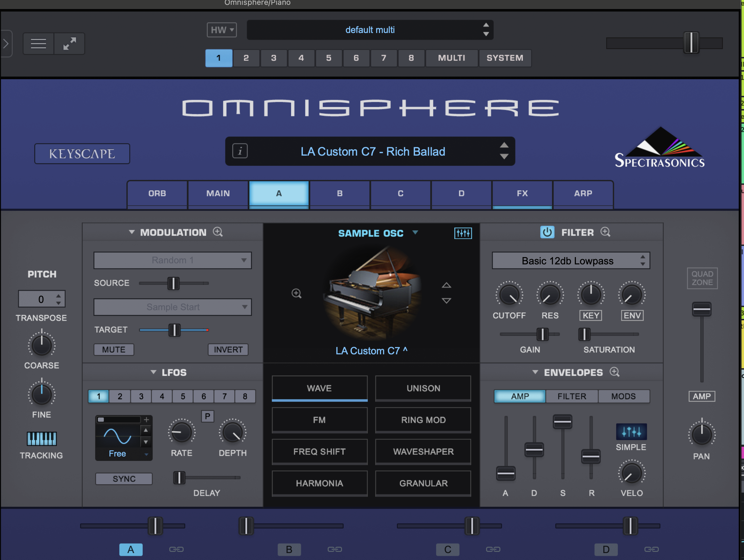Collapse the Envelopes section triangle
The width and height of the screenshot is (744, 560).
tap(535, 372)
